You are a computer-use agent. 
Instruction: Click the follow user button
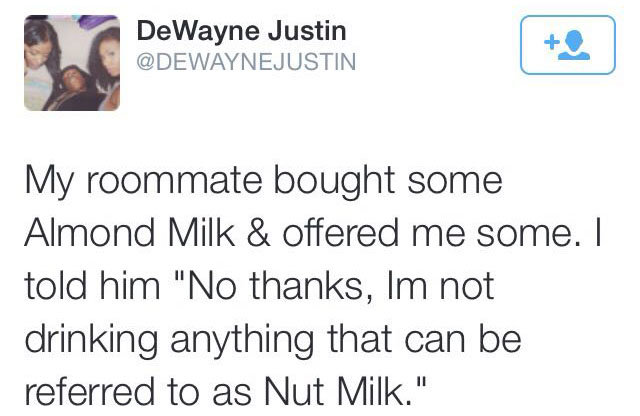point(564,46)
